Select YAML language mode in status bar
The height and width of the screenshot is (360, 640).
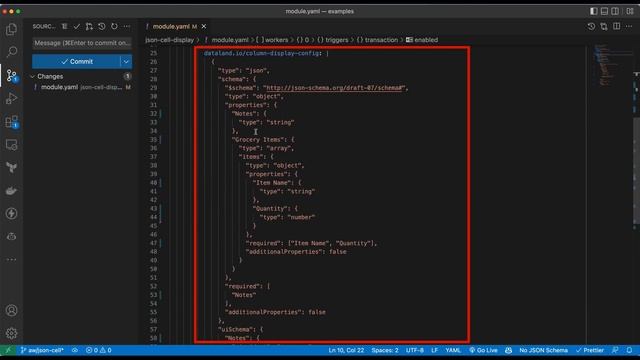click(x=453, y=350)
